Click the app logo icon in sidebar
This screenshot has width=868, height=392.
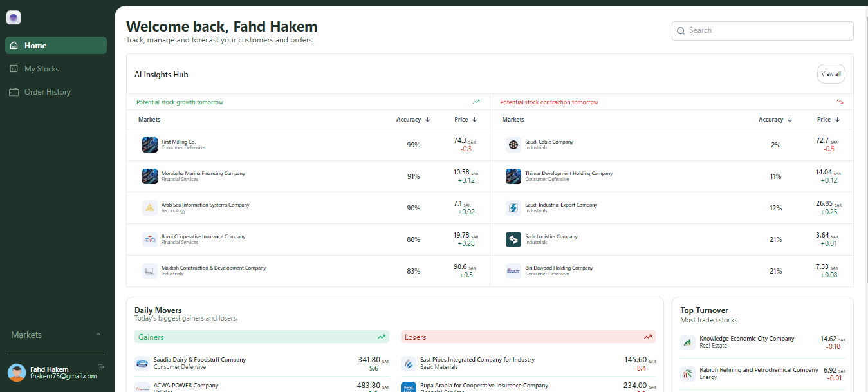point(14,18)
